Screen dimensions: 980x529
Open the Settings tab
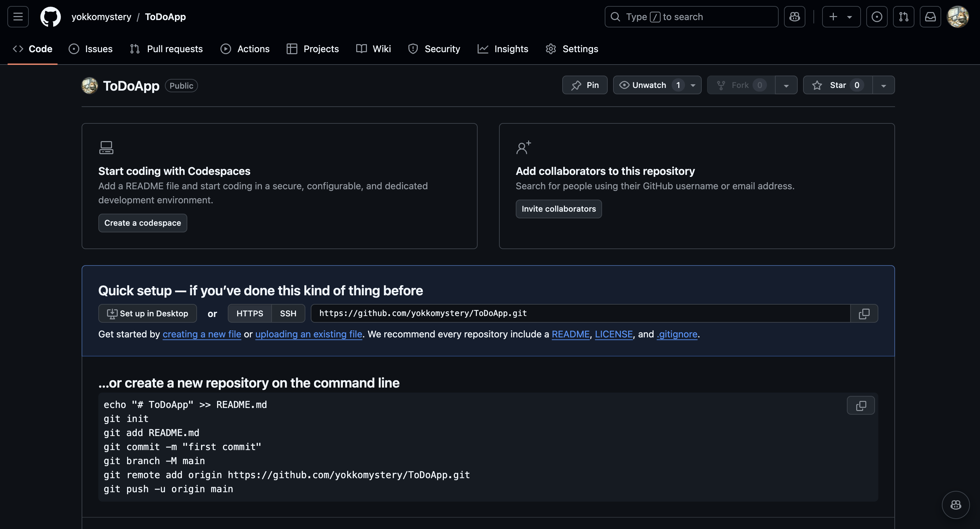572,49
